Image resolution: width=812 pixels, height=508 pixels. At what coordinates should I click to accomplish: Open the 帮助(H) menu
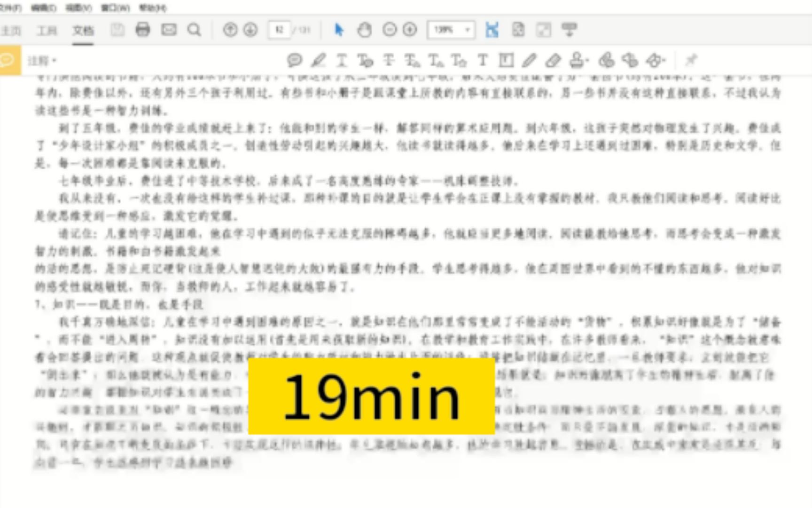(153, 8)
